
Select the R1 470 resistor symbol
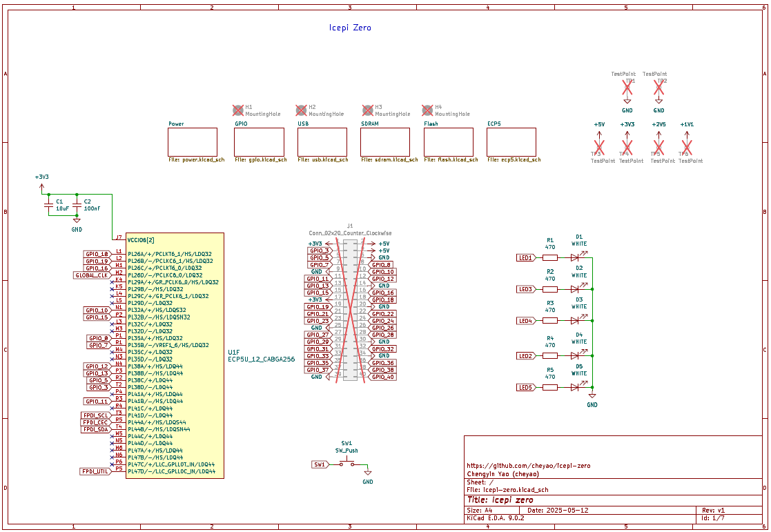pos(550,258)
